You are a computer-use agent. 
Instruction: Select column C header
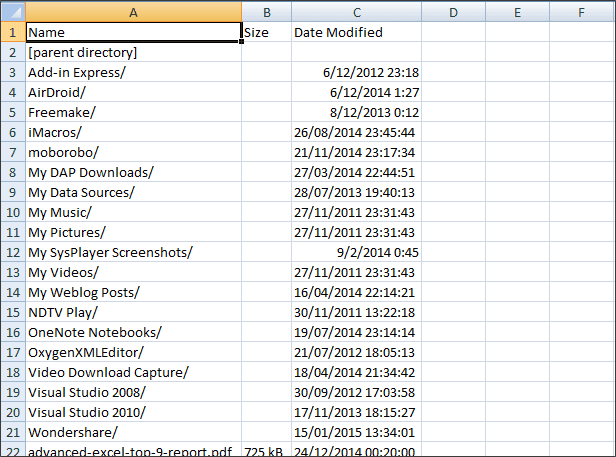tap(356, 12)
